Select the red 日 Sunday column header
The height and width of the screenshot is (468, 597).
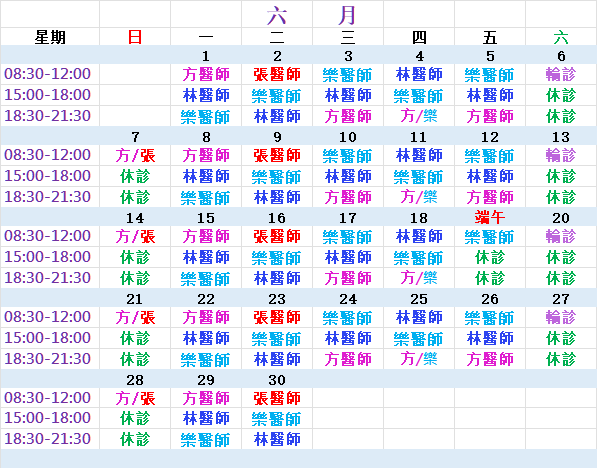click(x=135, y=37)
